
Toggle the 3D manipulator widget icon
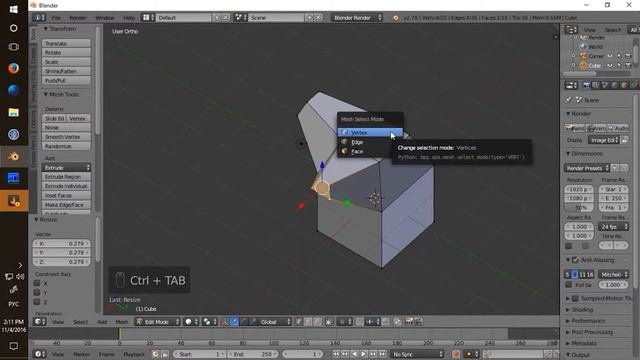[225, 322]
